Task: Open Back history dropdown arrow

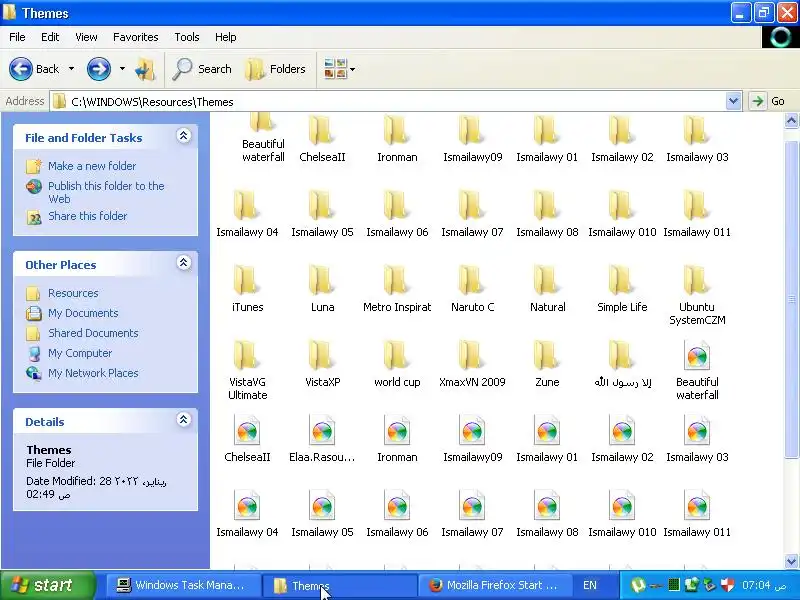Action: 71,68
